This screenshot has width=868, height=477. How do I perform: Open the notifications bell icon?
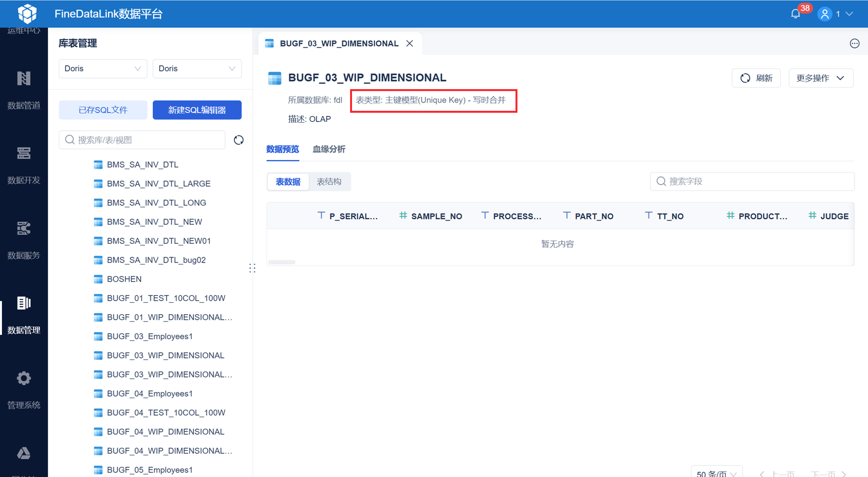(x=796, y=14)
